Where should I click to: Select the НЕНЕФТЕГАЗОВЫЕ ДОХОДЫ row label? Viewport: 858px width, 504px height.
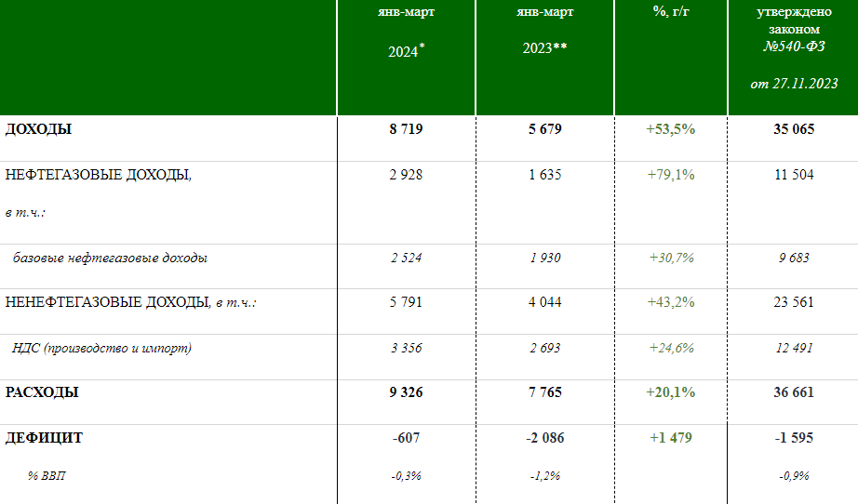tap(107, 302)
